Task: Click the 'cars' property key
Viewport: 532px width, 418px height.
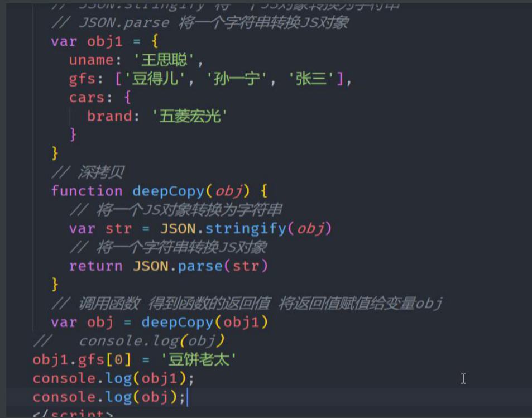Action: pos(87,98)
